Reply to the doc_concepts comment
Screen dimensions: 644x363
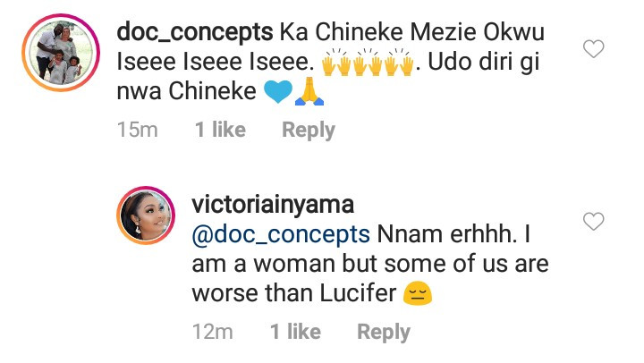click(x=309, y=130)
